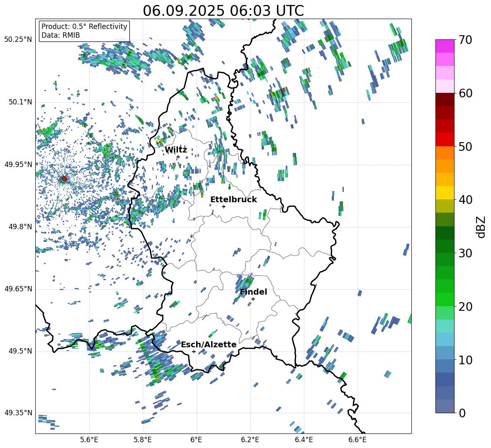The height and width of the screenshot is (448, 491).
Task: Click the Ettelbruck station cross marker
Action: click(224, 206)
